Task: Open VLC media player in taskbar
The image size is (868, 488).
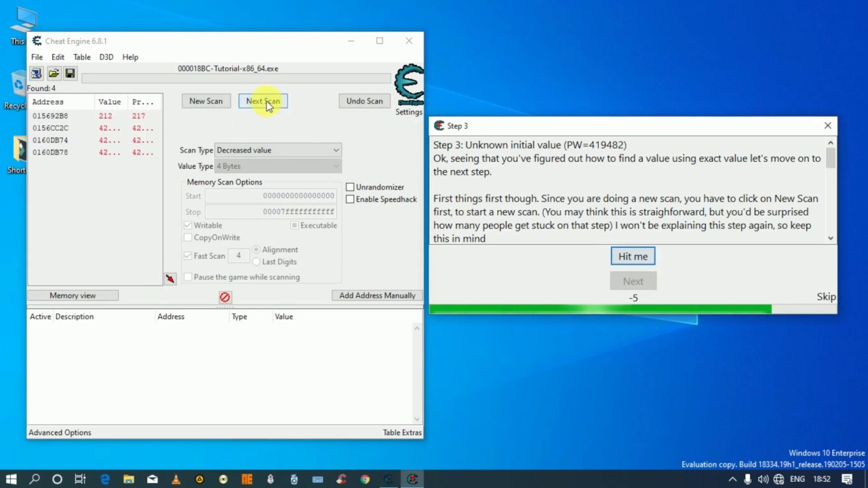Action: pos(176,479)
